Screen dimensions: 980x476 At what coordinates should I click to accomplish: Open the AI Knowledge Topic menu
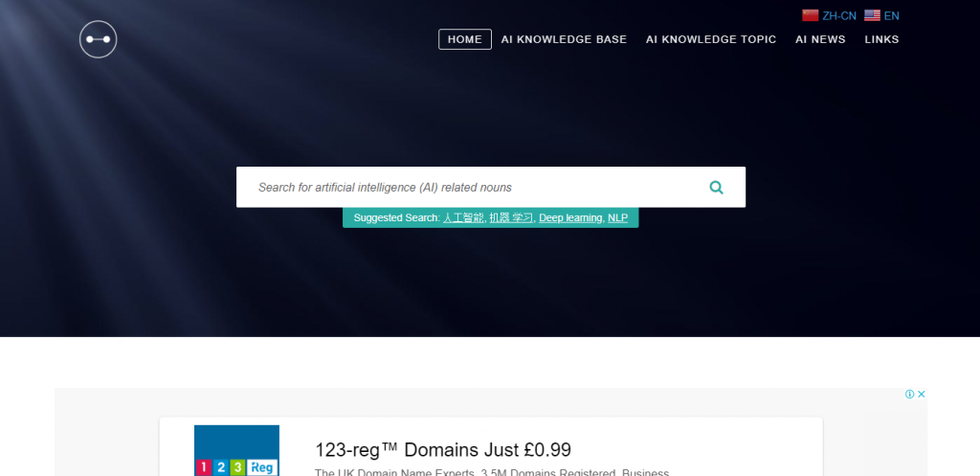click(711, 39)
